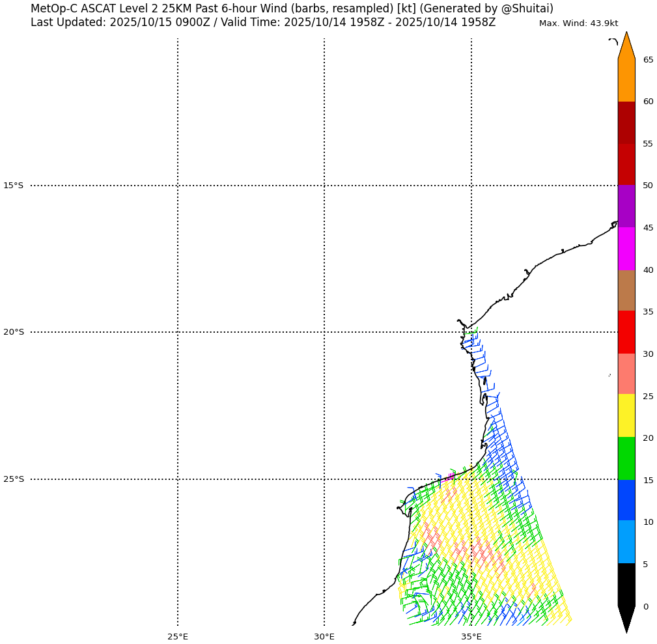Select the yellow 20–25 kt colorbar band
Image resolution: width=657 pixels, height=644 pixels.
(x=626, y=415)
